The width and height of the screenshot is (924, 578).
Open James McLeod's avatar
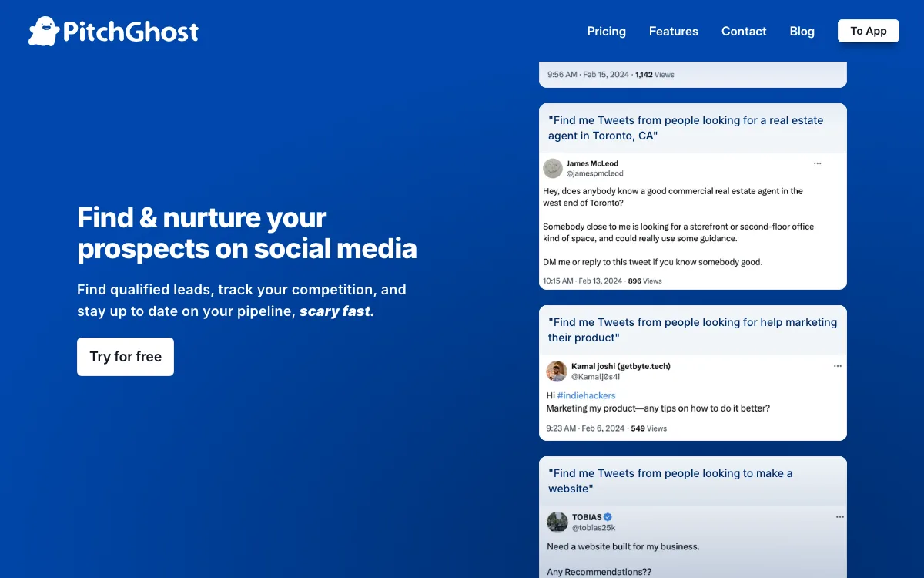[x=553, y=168]
